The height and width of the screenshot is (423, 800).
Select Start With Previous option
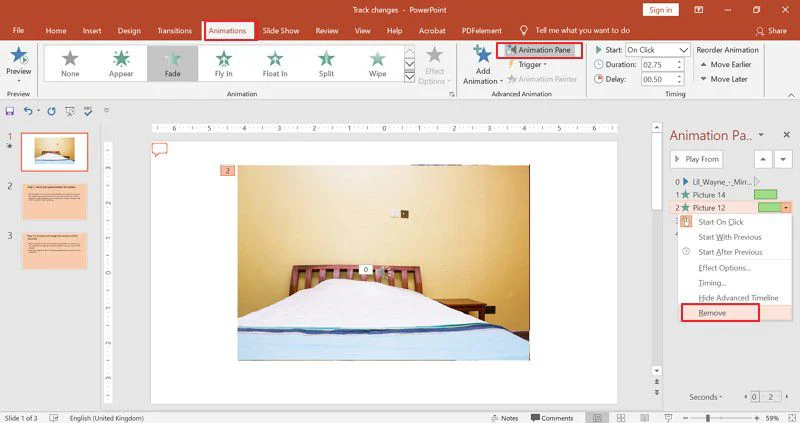coord(735,237)
